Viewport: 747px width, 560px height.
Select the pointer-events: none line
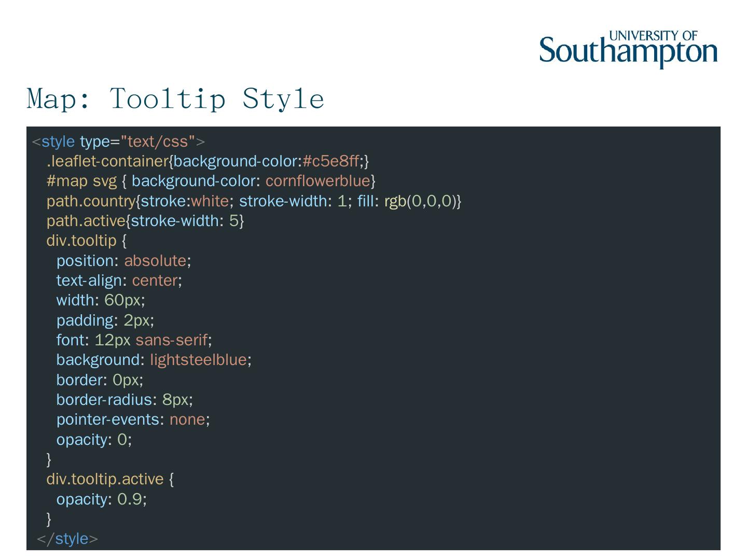click(133, 419)
